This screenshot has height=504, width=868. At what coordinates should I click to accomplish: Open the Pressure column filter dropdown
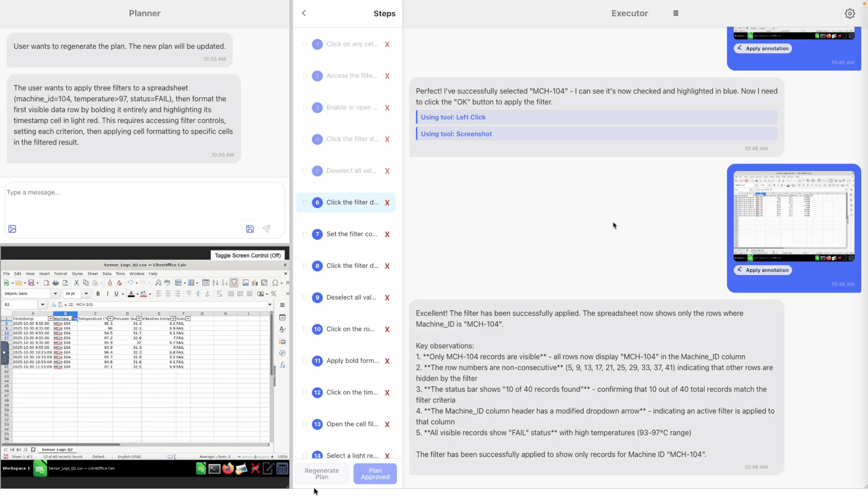(139, 319)
